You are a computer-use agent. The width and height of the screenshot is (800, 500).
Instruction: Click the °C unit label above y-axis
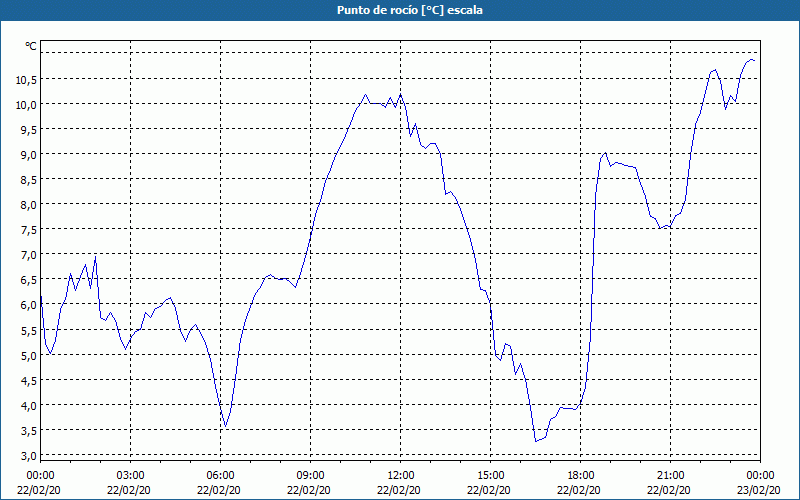(x=31, y=46)
